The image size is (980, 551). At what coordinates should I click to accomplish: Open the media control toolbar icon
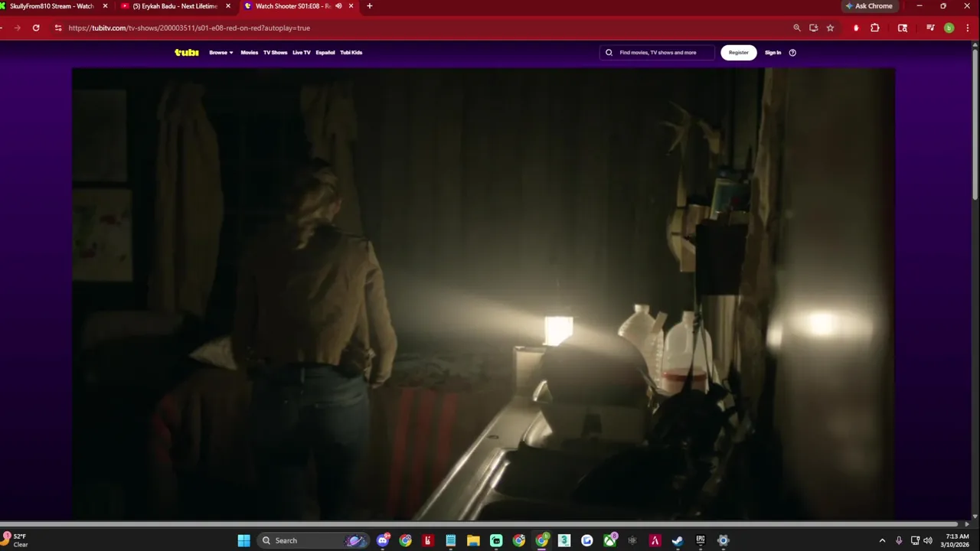[x=930, y=28]
